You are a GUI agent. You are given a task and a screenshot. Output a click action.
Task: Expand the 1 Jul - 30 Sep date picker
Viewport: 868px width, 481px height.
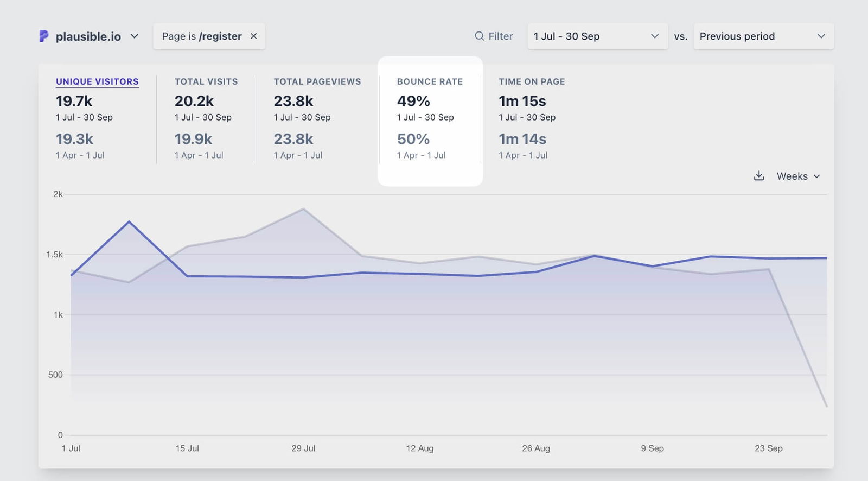597,36
